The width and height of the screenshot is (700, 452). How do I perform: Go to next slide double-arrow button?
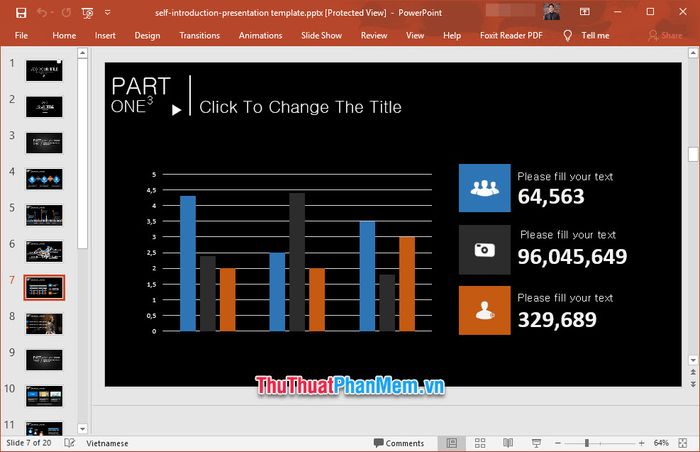(693, 384)
